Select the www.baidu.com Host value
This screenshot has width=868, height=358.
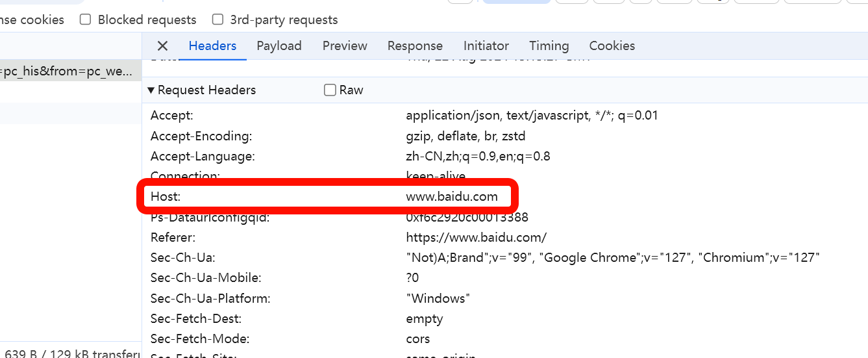point(452,196)
